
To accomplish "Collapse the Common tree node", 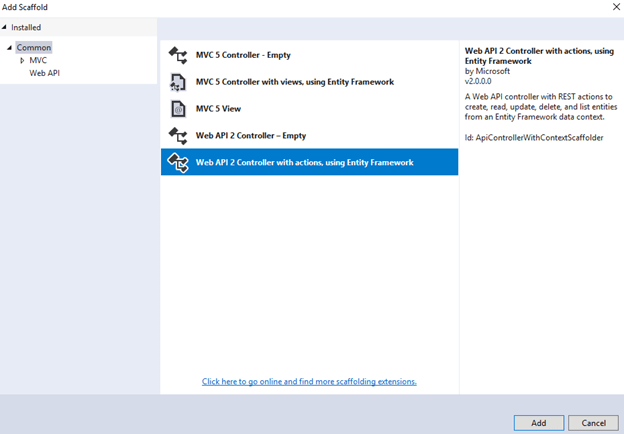I will 10,47.
